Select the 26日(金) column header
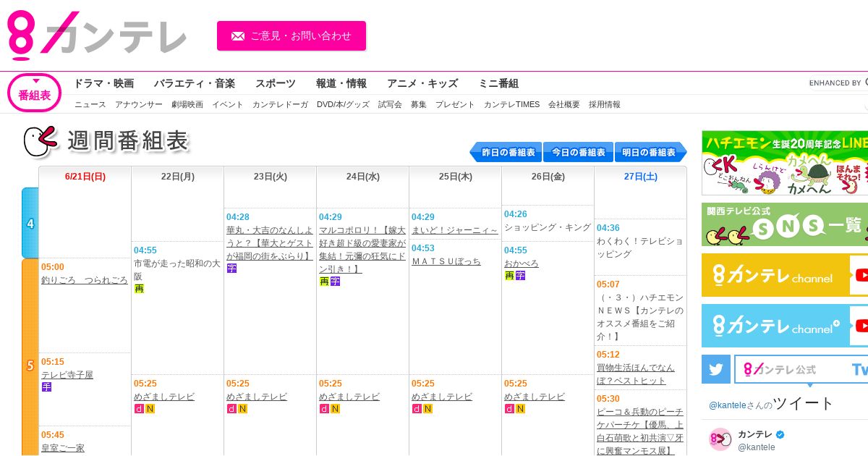Screen dimensions: 868x456 click(548, 177)
